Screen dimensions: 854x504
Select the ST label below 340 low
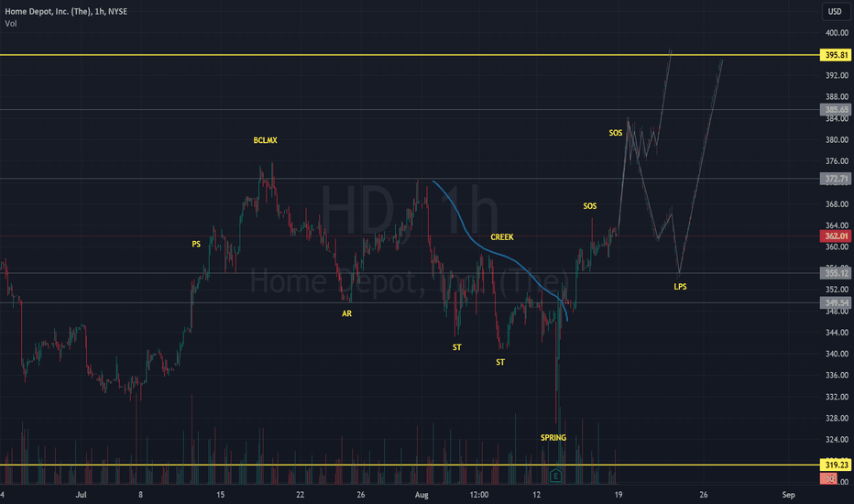500,362
